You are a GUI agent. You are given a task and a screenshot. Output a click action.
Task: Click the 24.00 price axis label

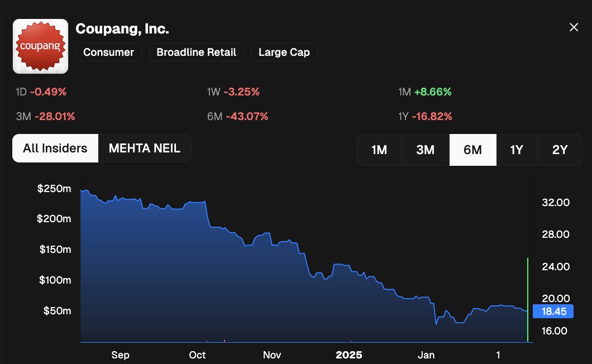pos(556,267)
